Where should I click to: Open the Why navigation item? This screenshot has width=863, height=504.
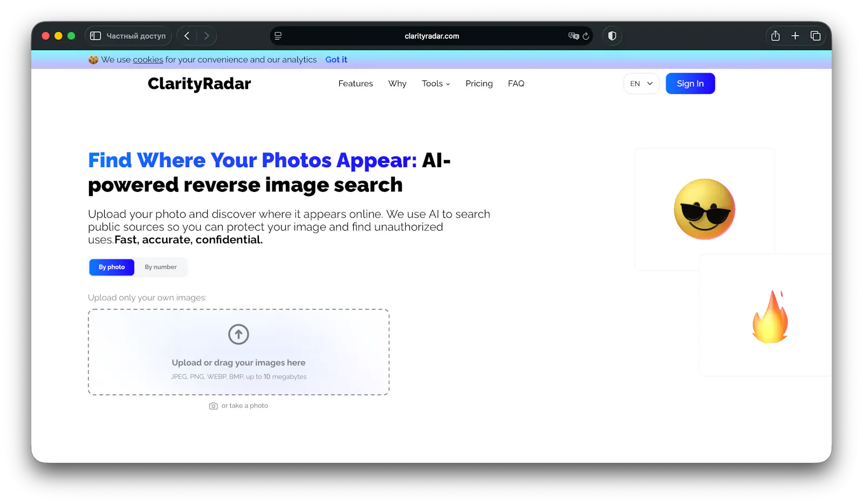(x=398, y=84)
